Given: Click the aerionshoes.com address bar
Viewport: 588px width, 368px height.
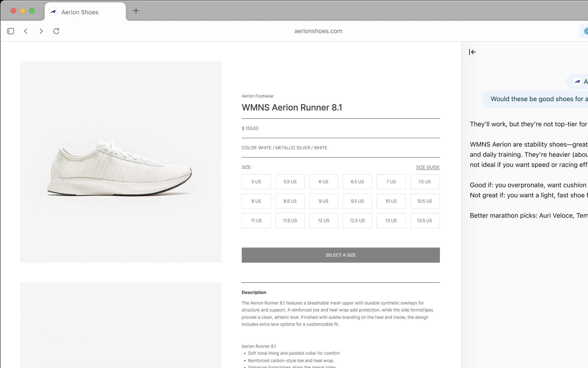Looking at the screenshot, I should click(318, 31).
